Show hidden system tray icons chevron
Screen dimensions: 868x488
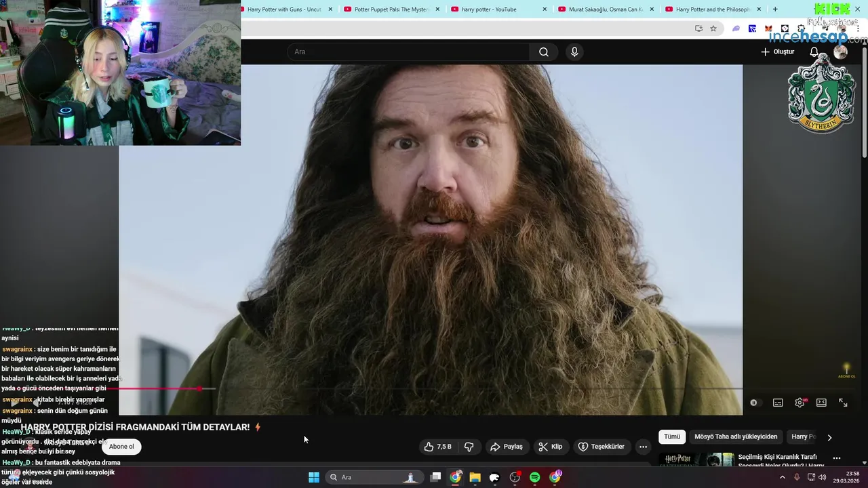[783, 477]
